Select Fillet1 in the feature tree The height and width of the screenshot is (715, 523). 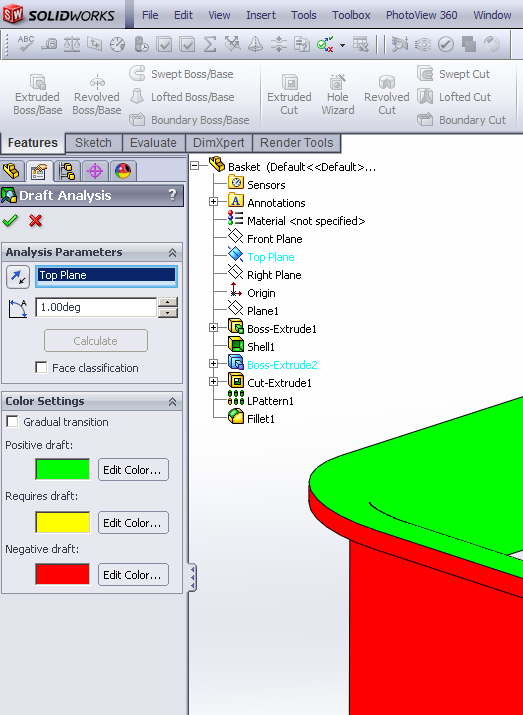point(251,418)
